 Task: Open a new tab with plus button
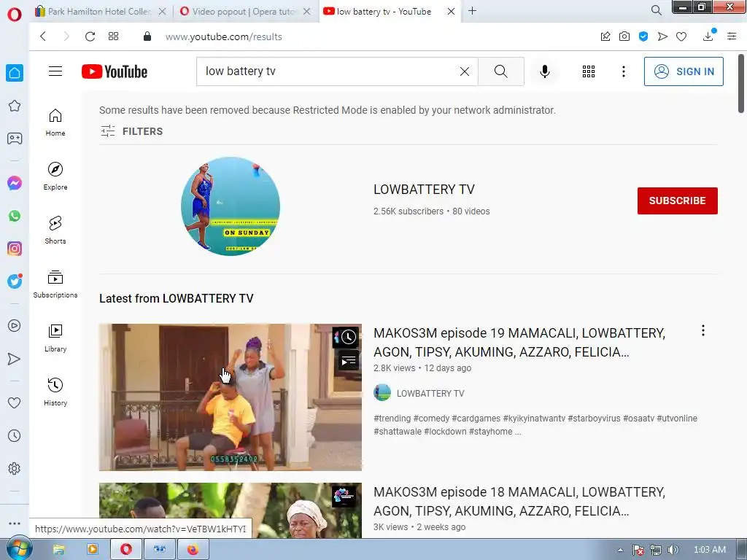click(472, 10)
